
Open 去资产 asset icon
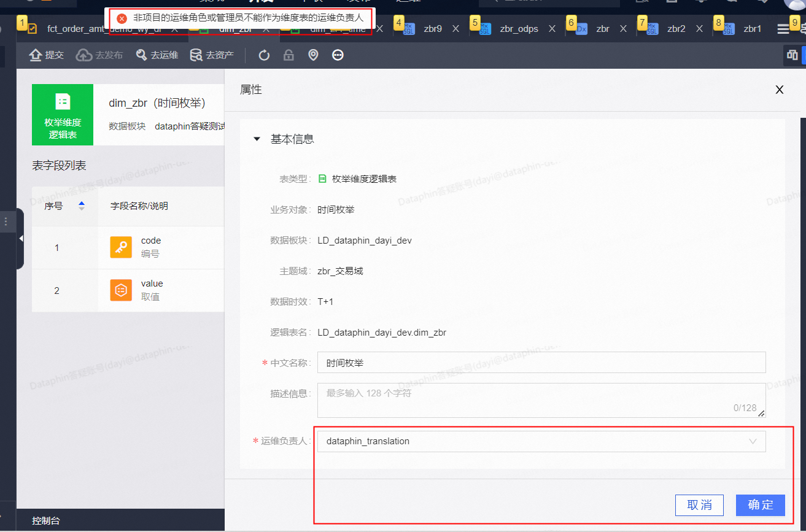(212, 55)
